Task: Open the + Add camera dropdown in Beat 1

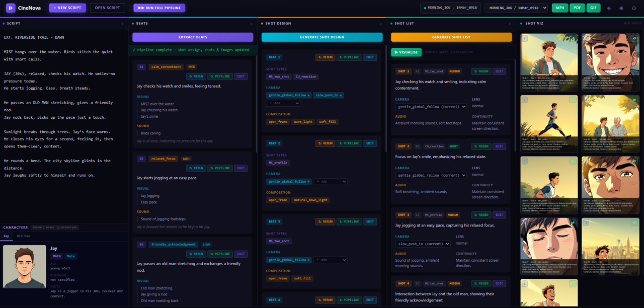Action: coord(283,103)
